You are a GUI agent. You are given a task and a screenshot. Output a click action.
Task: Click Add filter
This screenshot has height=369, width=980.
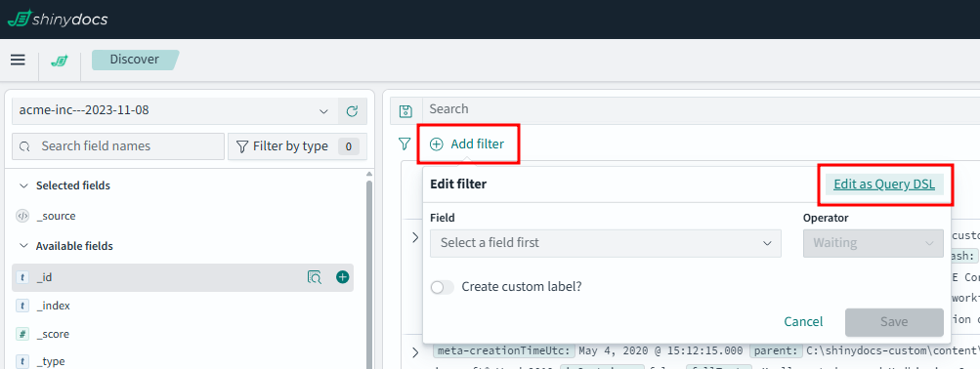[467, 144]
